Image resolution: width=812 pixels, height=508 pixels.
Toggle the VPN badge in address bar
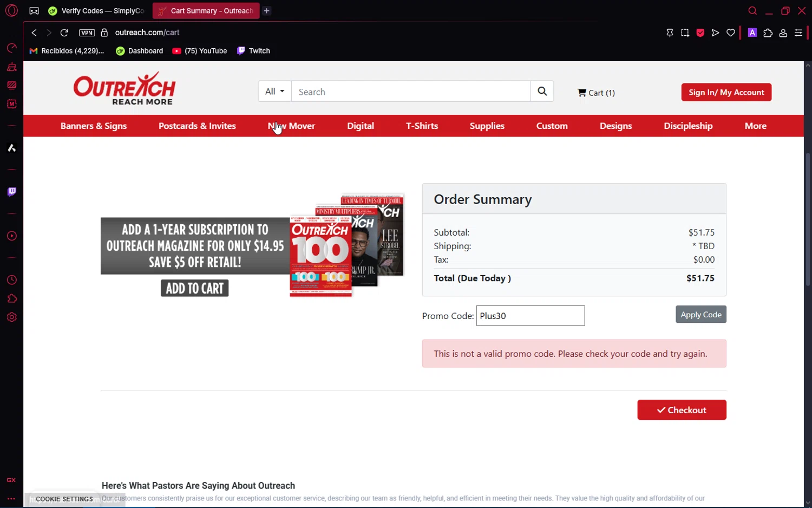87,32
